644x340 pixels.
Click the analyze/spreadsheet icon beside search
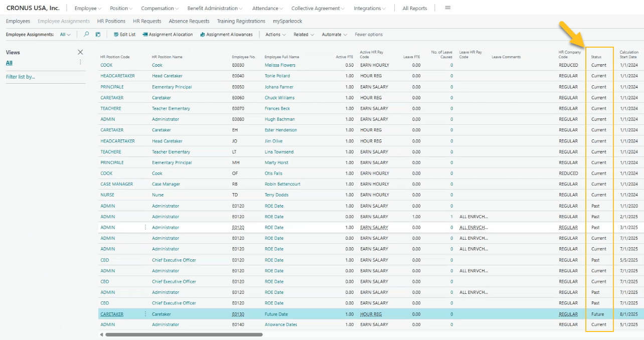[97, 34]
